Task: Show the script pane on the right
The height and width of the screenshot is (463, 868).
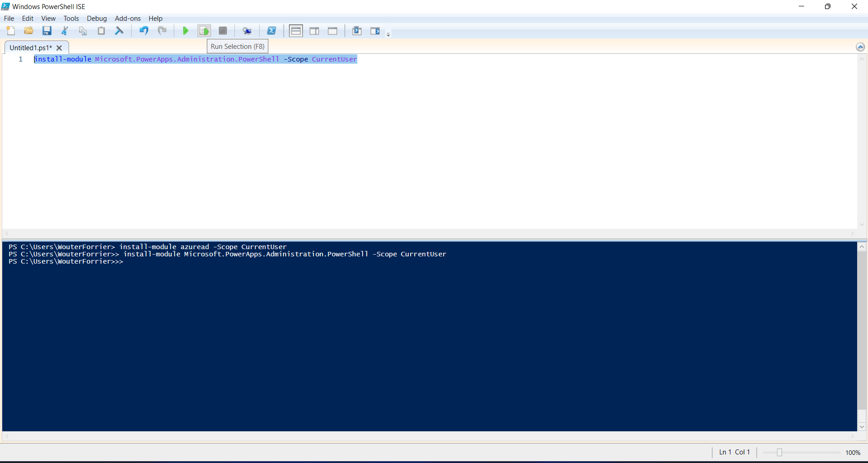Action: click(315, 31)
